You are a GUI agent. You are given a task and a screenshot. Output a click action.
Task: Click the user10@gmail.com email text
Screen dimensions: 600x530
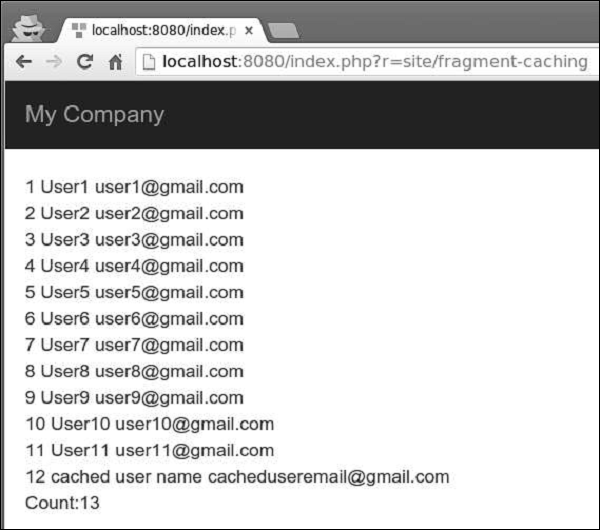click(194, 424)
